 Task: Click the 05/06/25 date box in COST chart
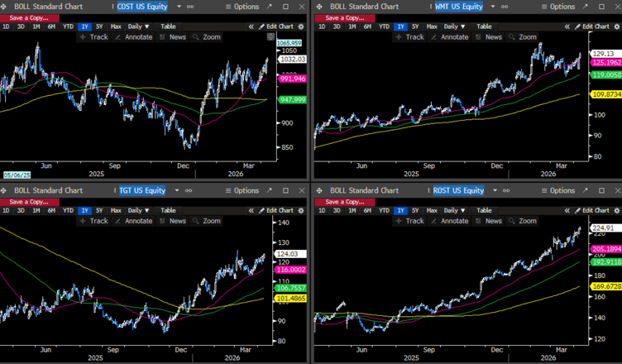17,175
